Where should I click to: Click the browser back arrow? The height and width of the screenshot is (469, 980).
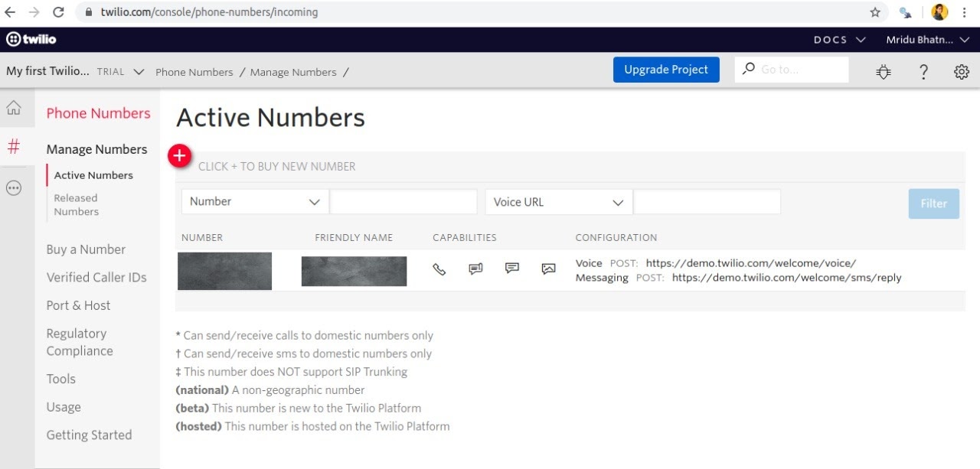click(x=10, y=12)
